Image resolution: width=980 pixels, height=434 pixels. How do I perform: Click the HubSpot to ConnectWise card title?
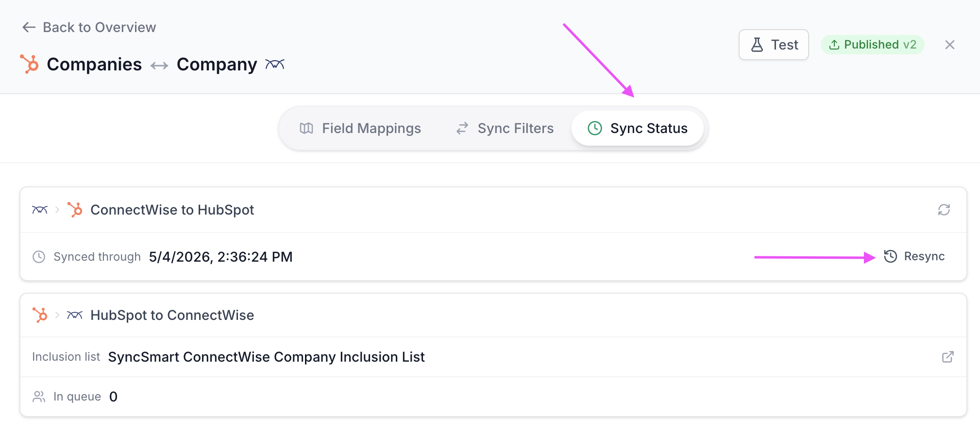click(172, 315)
